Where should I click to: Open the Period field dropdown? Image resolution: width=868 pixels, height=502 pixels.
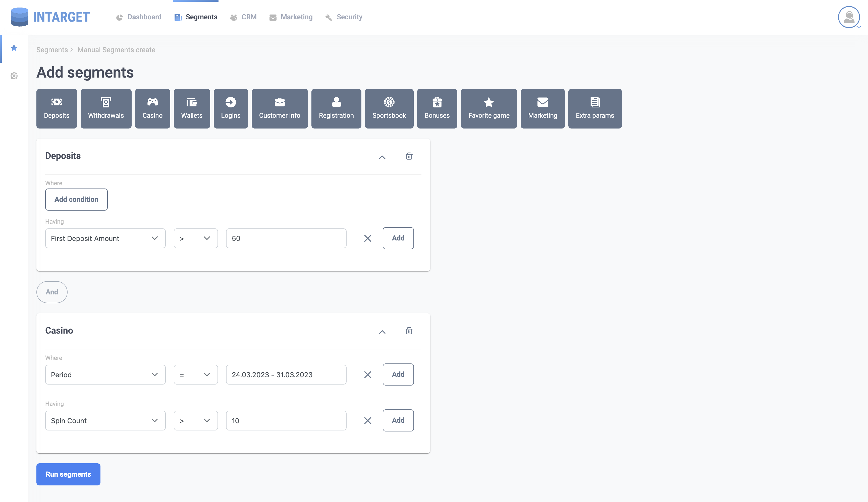[x=105, y=374]
